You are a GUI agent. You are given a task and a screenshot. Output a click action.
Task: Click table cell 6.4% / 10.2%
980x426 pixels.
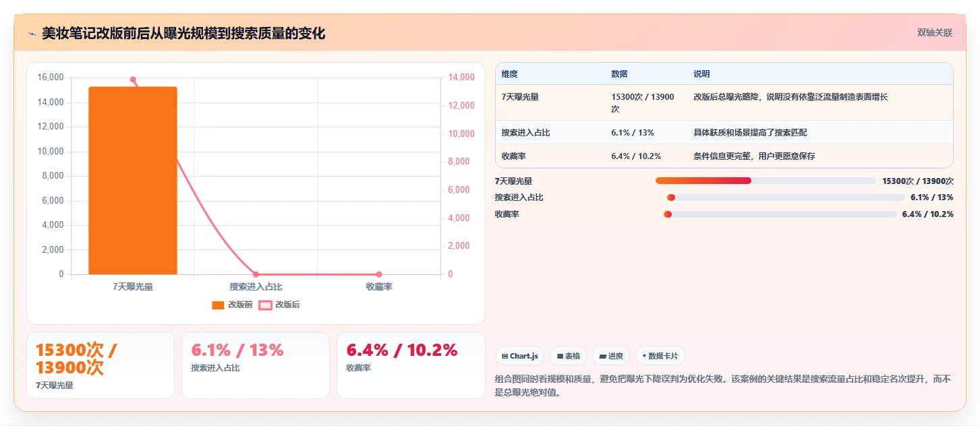click(636, 156)
